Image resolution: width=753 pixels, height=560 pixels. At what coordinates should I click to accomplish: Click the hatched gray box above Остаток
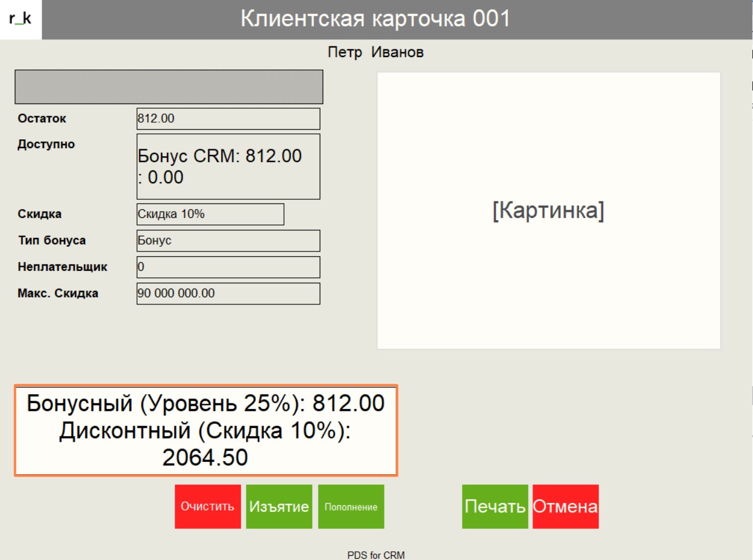pos(169,87)
